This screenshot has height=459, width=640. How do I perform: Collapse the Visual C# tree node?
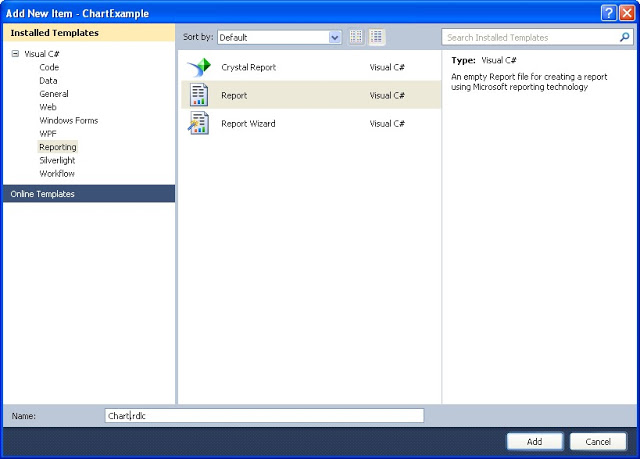pos(16,53)
